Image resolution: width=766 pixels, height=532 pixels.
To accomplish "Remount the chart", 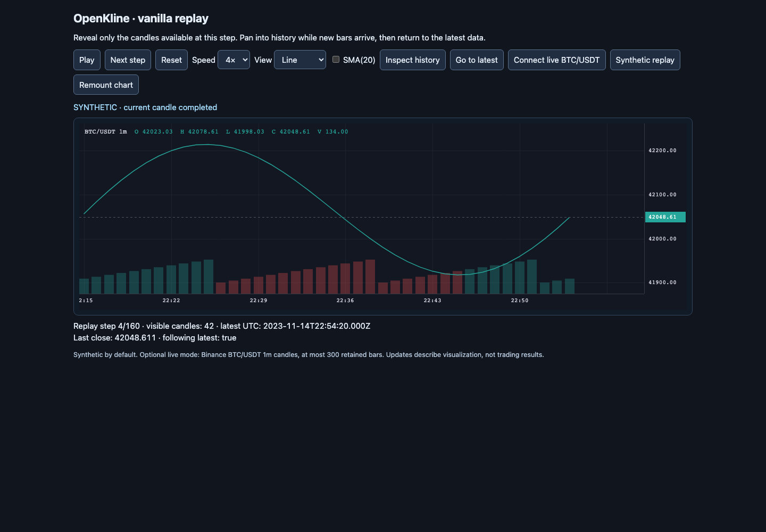I will pyautogui.click(x=106, y=85).
